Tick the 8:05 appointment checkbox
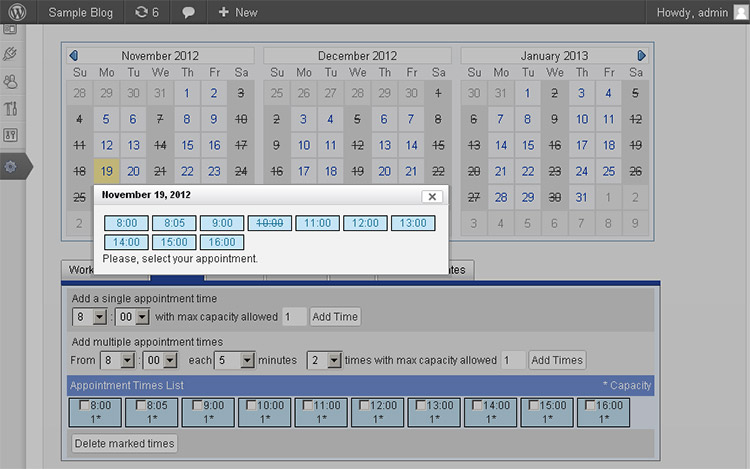 141,405
